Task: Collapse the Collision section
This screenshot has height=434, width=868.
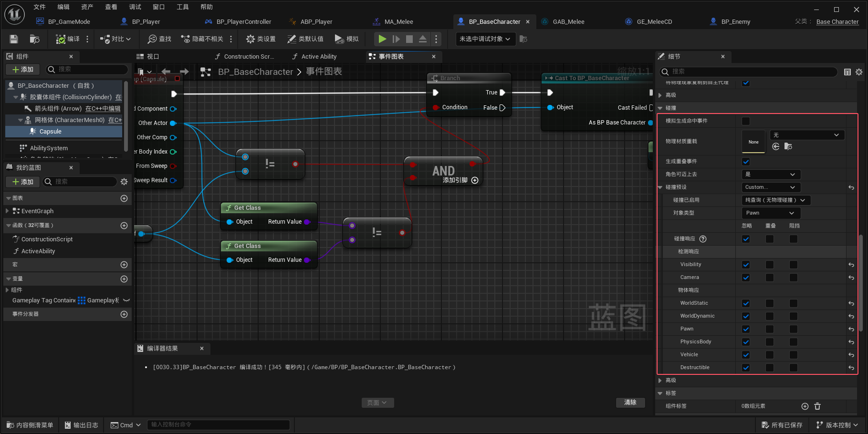Action: pos(660,108)
